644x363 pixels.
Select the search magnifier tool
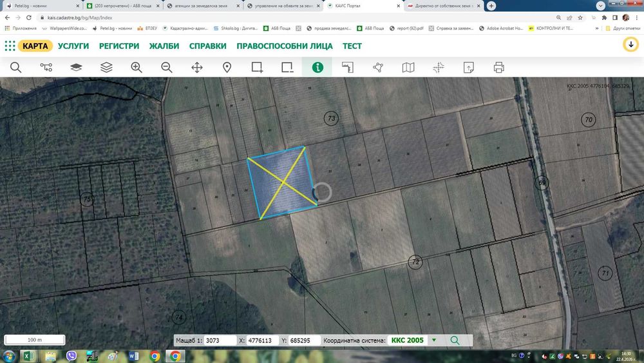pos(15,68)
